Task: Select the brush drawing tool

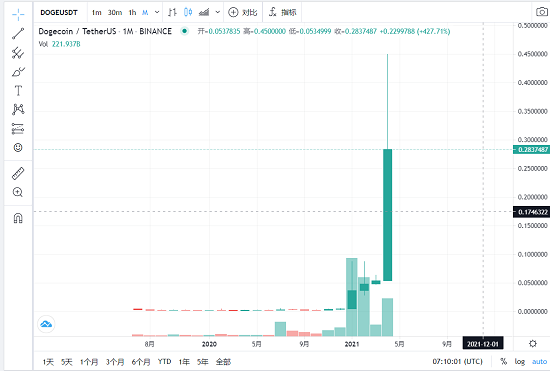Action: coord(18,72)
